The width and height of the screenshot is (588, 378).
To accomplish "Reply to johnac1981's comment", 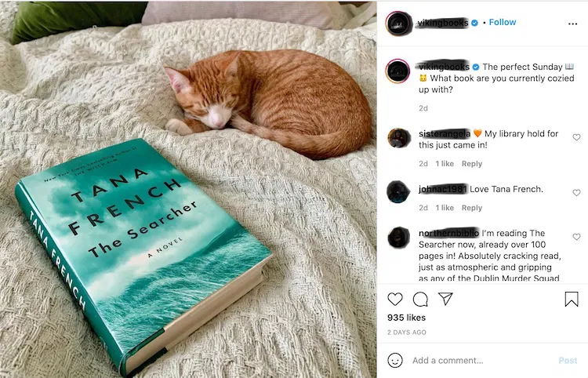I will click(x=472, y=208).
